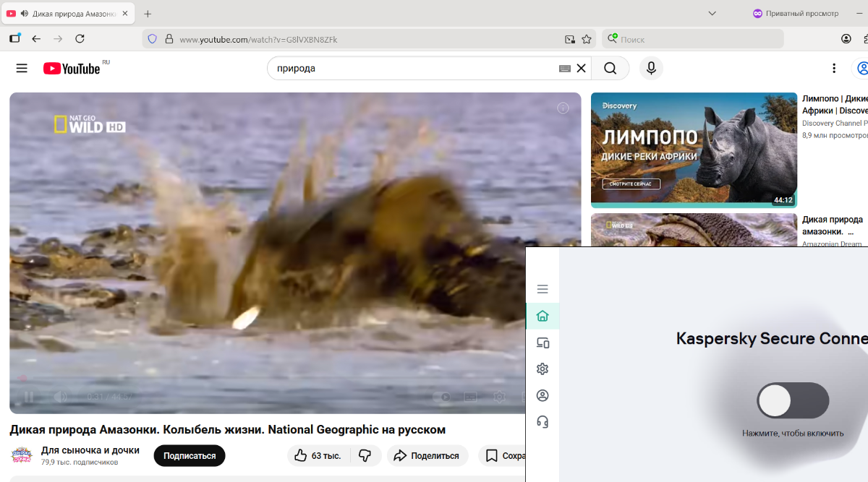Dislike the video with thumbs-down icon
The width and height of the screenshot is (868, 482).
coord(365,456)
